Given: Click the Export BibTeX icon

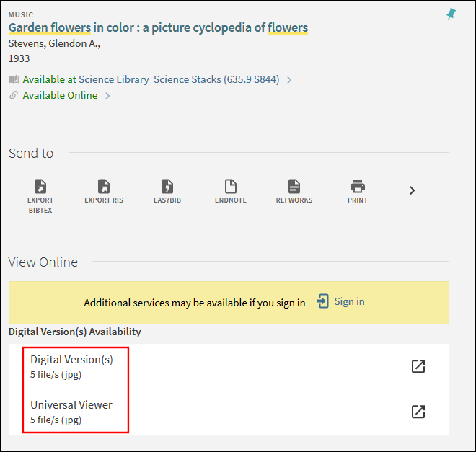Looking at the screenshot, I should point(40,187).
